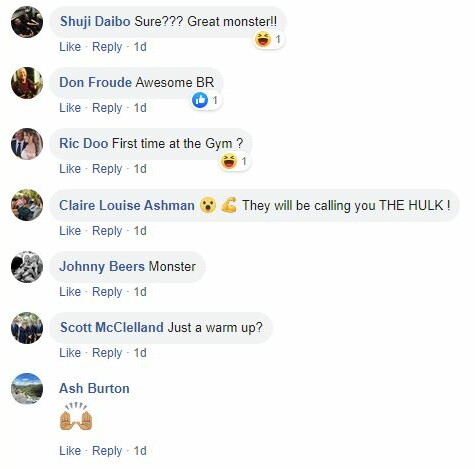Reply to Scott McClelland's warm up comment
Image resolution: width=475 pixels, height=469 pixels.
[x=107, y=353]
